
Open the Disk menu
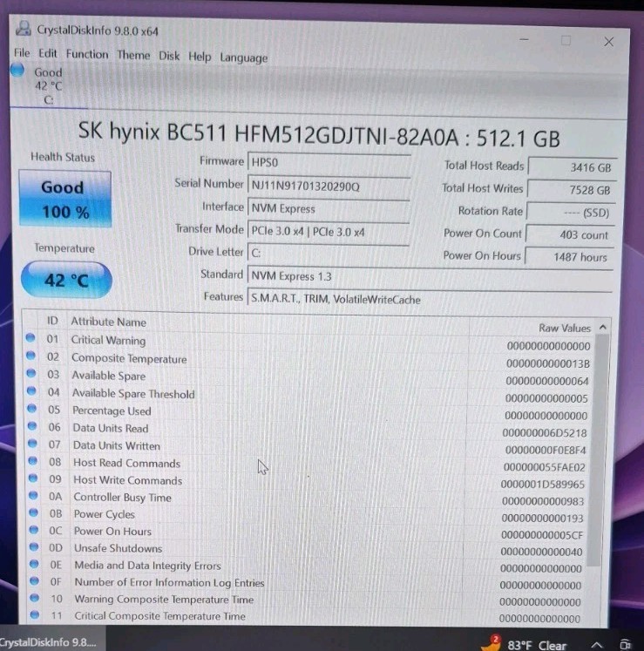(x=169, y=56)
